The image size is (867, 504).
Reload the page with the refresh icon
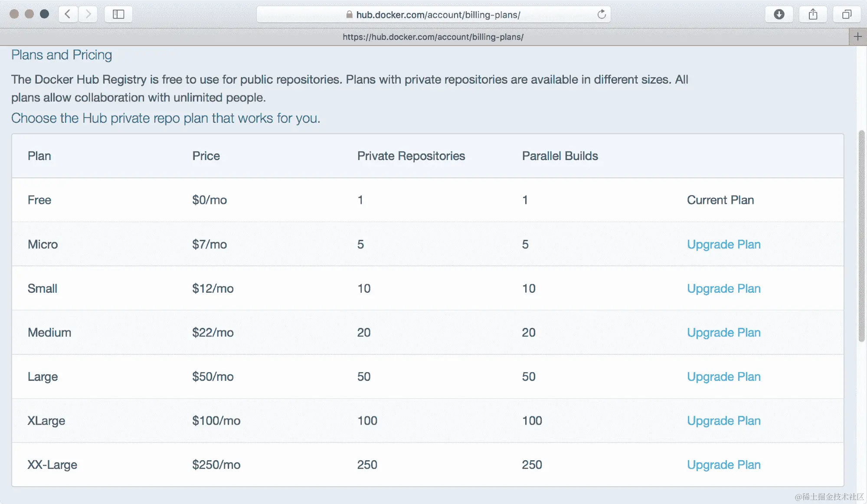point(602,14)
